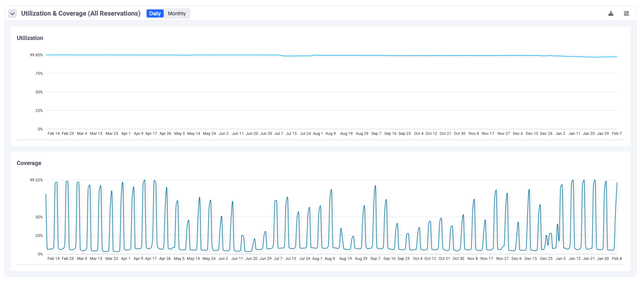Viewport: 644px width, 281px height.
Task: Click the Sep 7 label on Coverage axis
Action: (x=375, y=258)
